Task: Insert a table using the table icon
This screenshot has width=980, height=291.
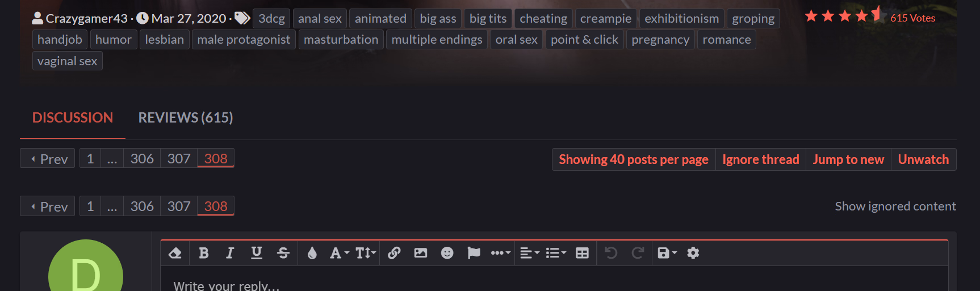Action: tap(582, 253)
